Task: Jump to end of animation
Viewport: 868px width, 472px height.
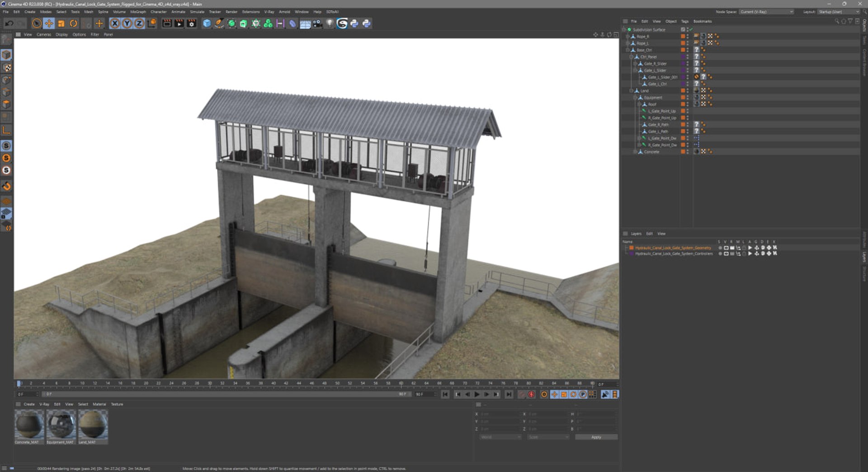Action: 509,395
